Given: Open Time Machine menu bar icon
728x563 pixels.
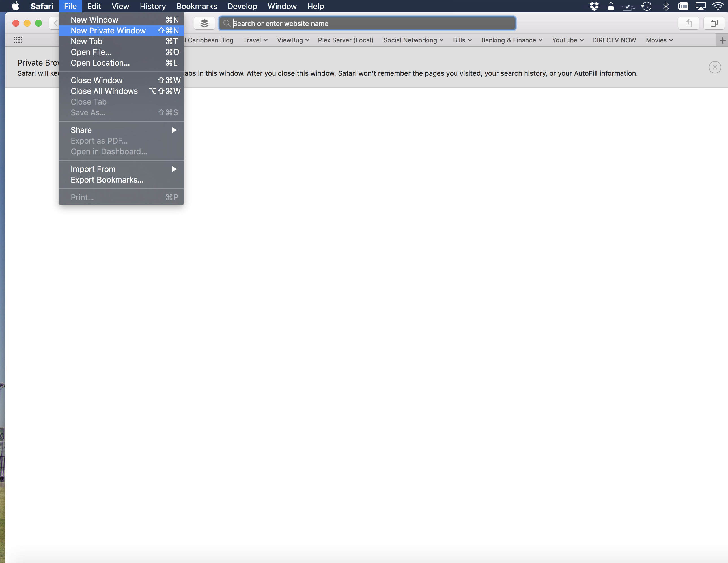Looking at the screenshot, I should click(x=647, y=6).
